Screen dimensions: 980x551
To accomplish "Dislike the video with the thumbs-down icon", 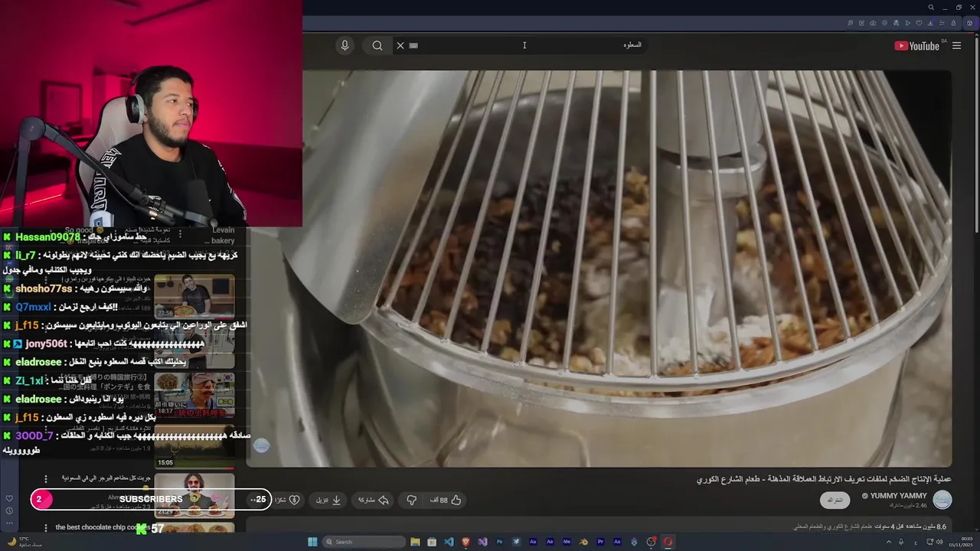I will coord(411,500).
